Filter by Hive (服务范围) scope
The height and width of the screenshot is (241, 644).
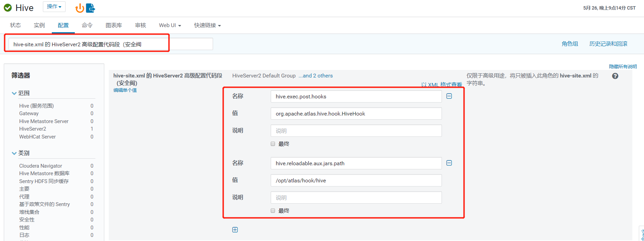click(x=36, y=106)
